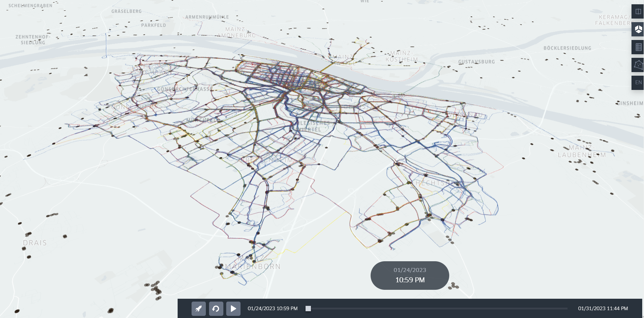Image resolution: width=644 pixels, height=318 pixels.
Task: Click the GUSTAVSBURG map label
Action: coord(477,62)
